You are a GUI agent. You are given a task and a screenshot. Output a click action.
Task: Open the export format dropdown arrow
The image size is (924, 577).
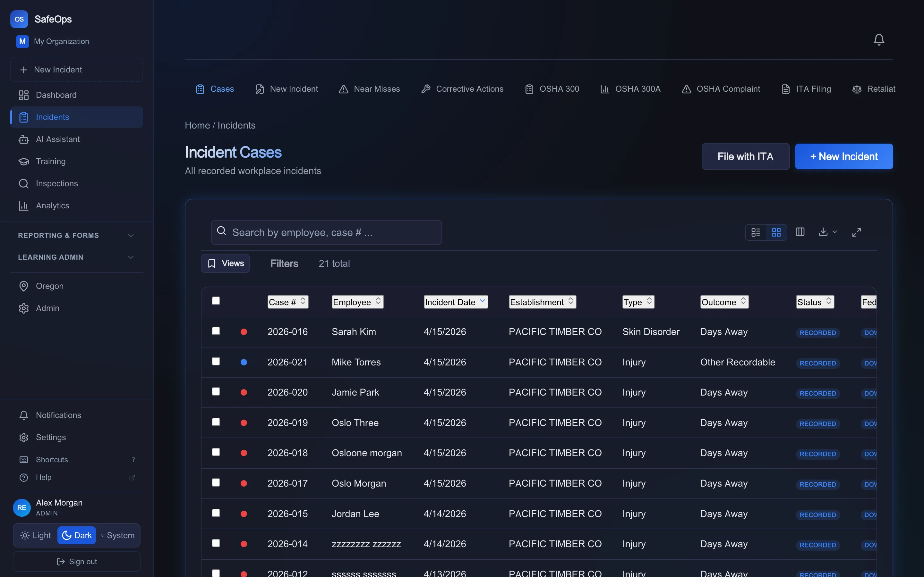tap(834, 232)
